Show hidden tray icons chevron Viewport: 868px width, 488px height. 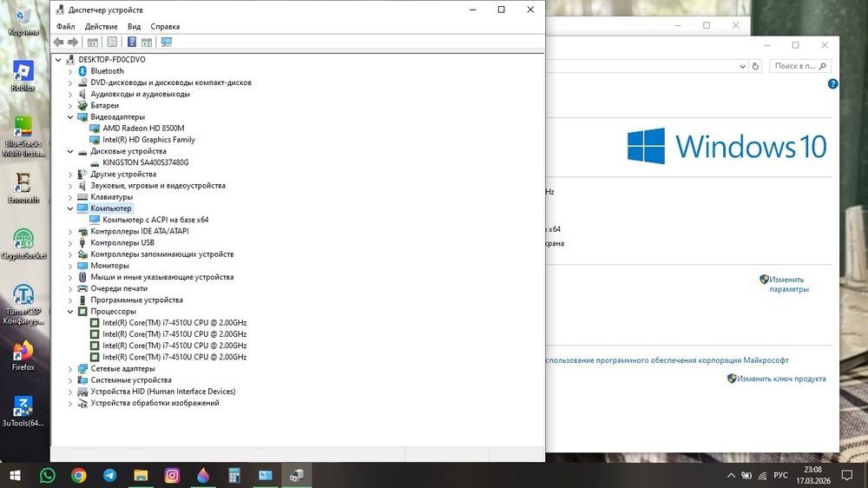pyautogui.click(x=731, y=475)
